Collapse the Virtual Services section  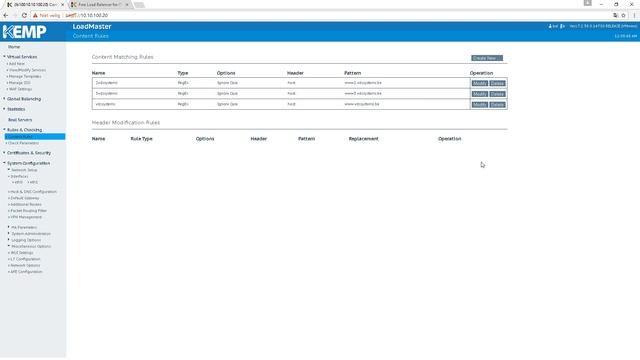(22, 57)
